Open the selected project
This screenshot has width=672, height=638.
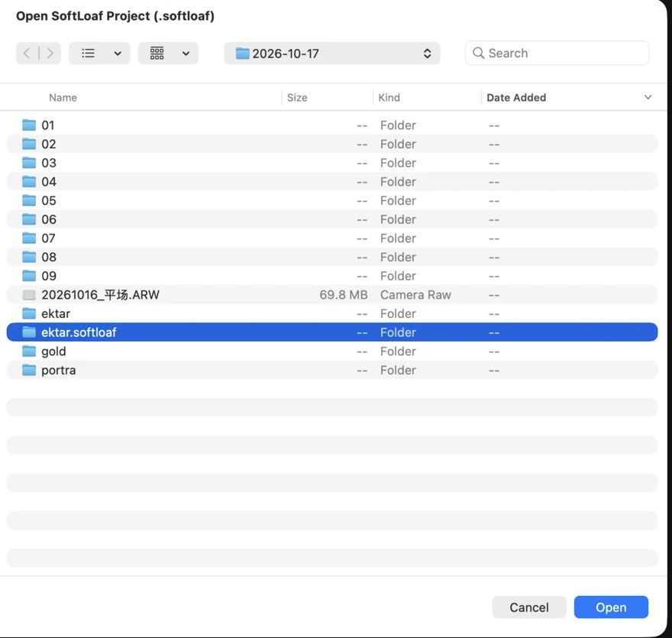tap(611, 607)
